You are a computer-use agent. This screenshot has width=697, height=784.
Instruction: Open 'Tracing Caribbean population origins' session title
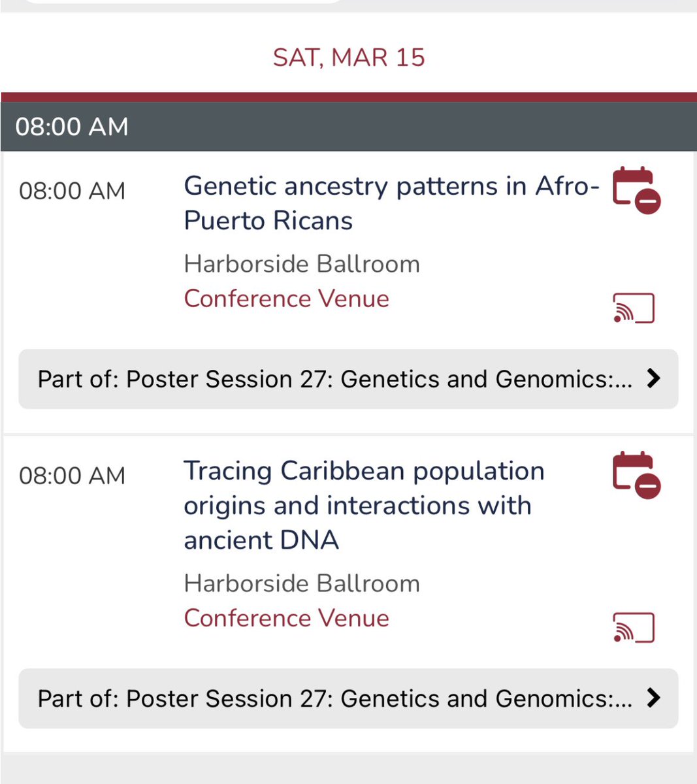coord(364,505)
